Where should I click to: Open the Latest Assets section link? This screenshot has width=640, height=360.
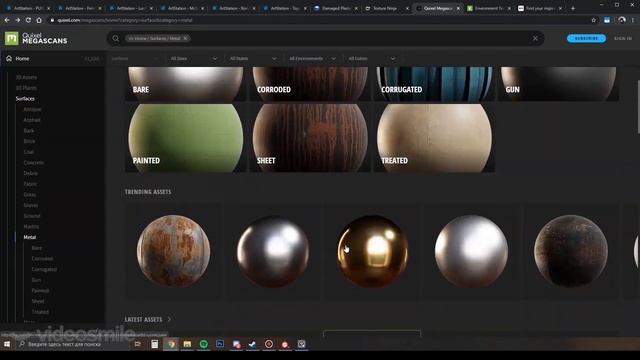coord(143,319)
